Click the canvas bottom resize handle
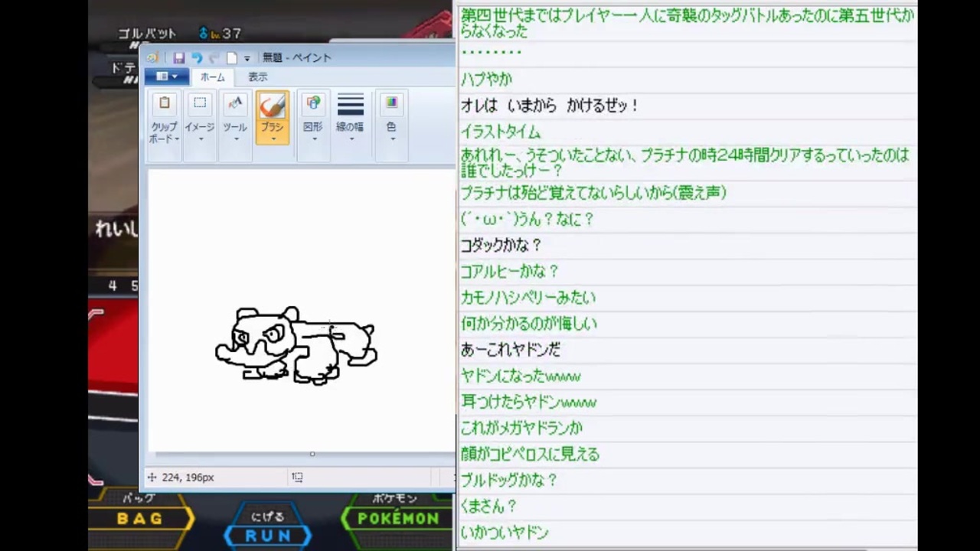 pos(312,454)
